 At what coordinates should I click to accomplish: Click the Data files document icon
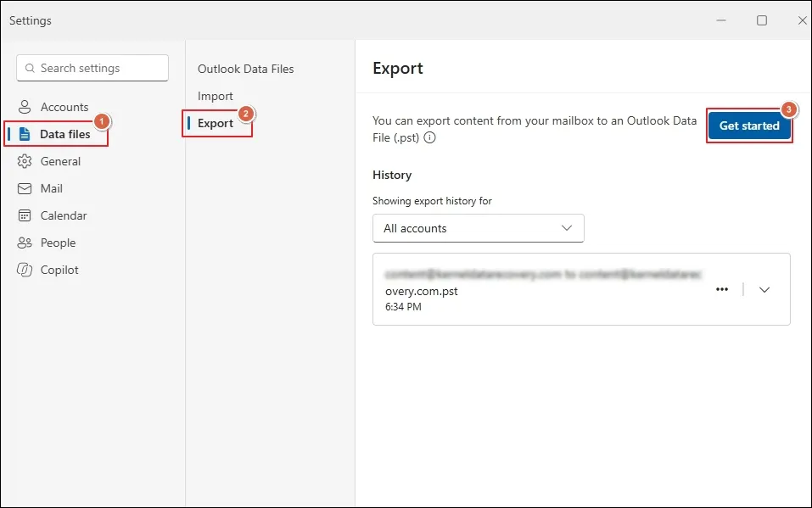(25, 134)
